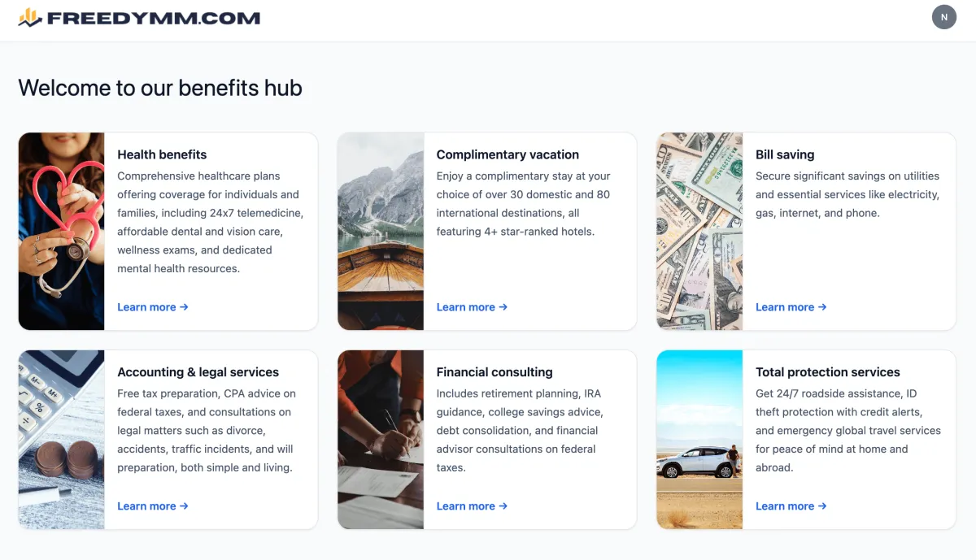Click the FREEDYMM.COM logo icon

[30, 17]
